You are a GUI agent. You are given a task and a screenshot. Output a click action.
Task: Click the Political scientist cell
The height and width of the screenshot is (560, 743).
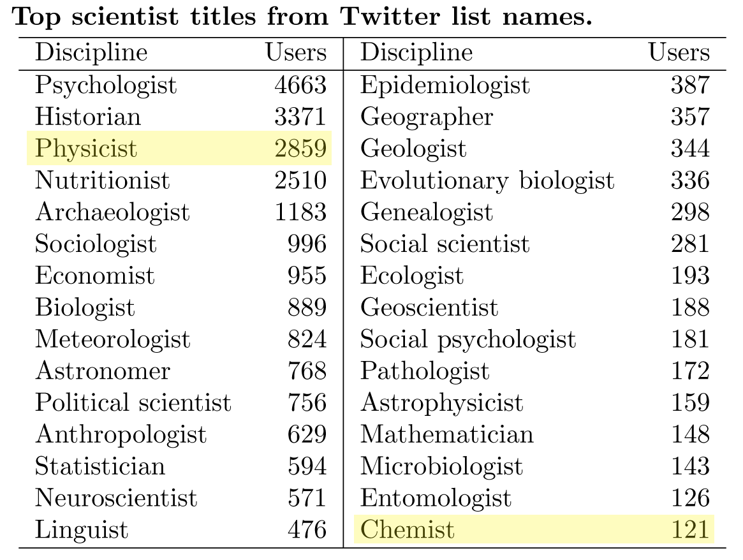coord(133,402)
